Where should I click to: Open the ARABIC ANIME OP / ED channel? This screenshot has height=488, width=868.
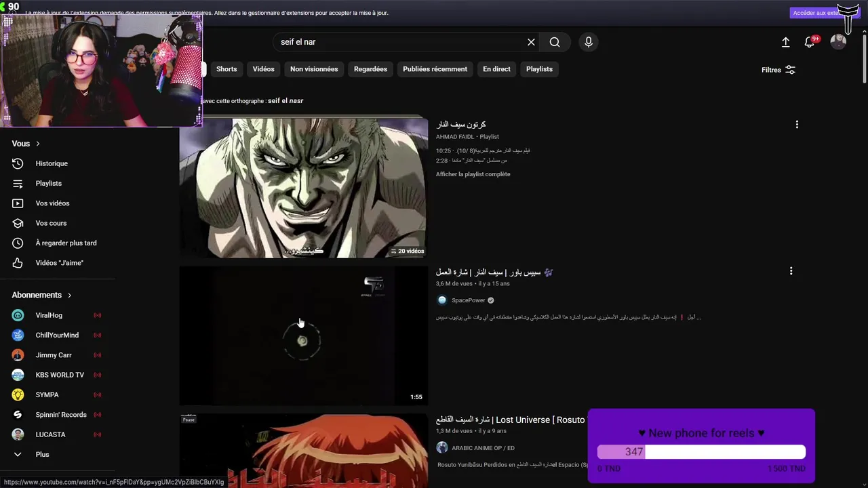(483, 448)
